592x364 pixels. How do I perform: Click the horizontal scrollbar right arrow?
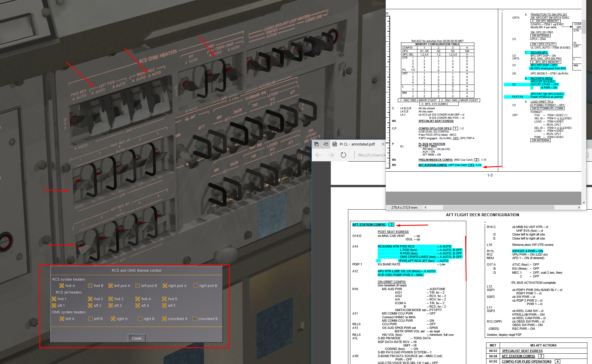pos(579,207)
